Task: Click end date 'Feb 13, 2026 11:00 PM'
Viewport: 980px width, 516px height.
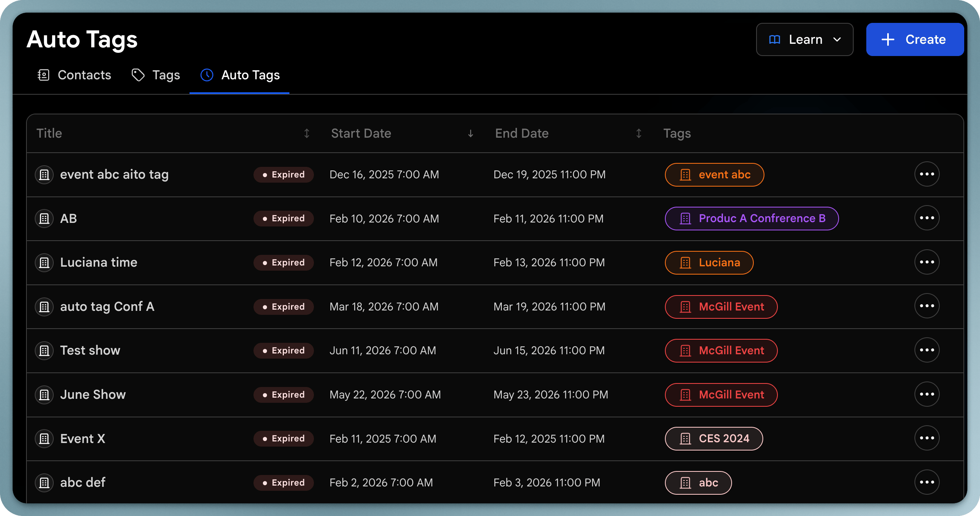Action: pyautogui.click(x=549, y=262)
